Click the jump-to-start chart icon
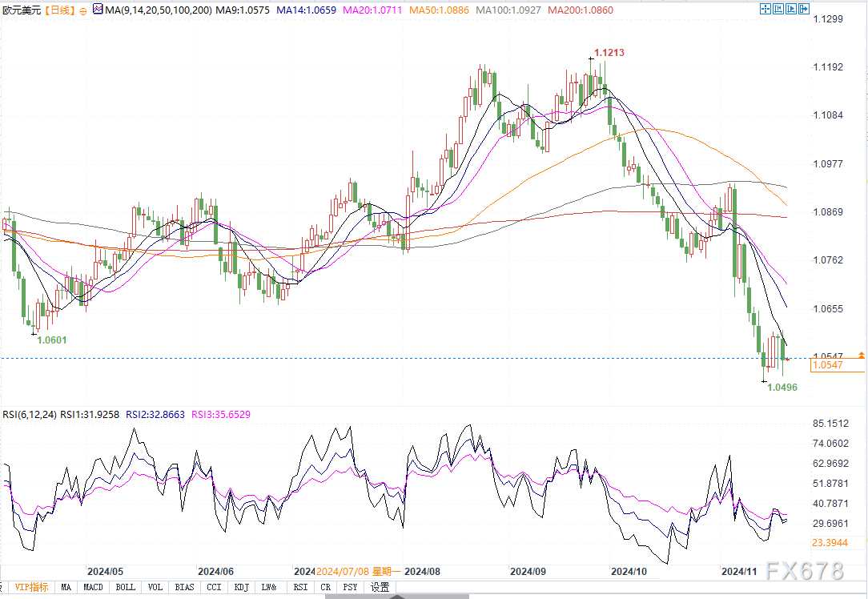 point(780,9)
